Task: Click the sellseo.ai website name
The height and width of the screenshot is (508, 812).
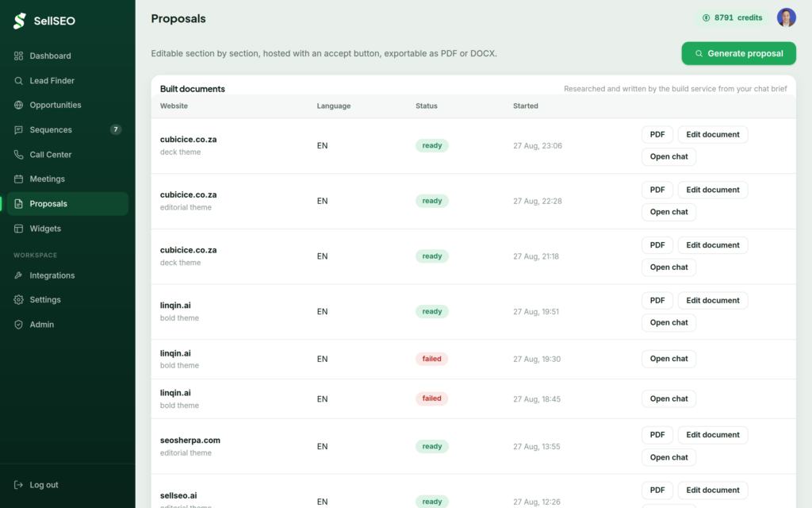Action: point(178,495)
